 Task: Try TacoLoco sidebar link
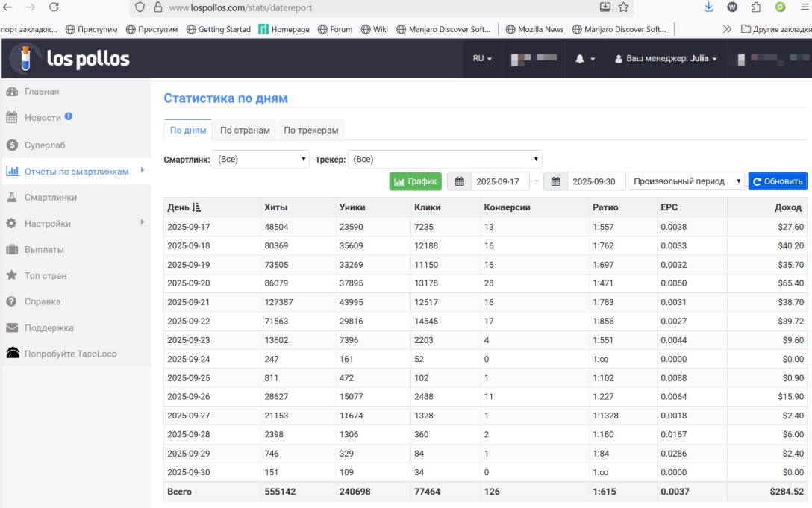tap(70, 354)
